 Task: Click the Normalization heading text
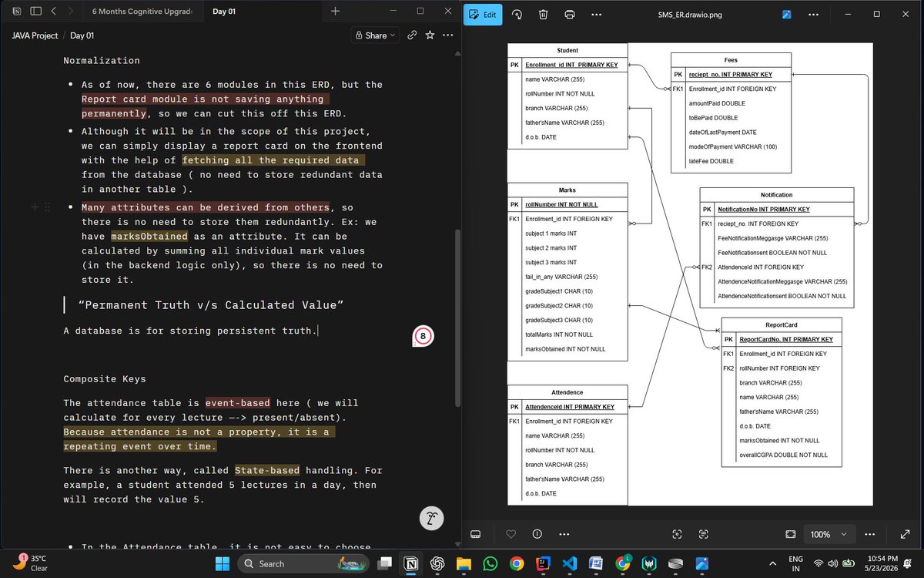[102, 61]
